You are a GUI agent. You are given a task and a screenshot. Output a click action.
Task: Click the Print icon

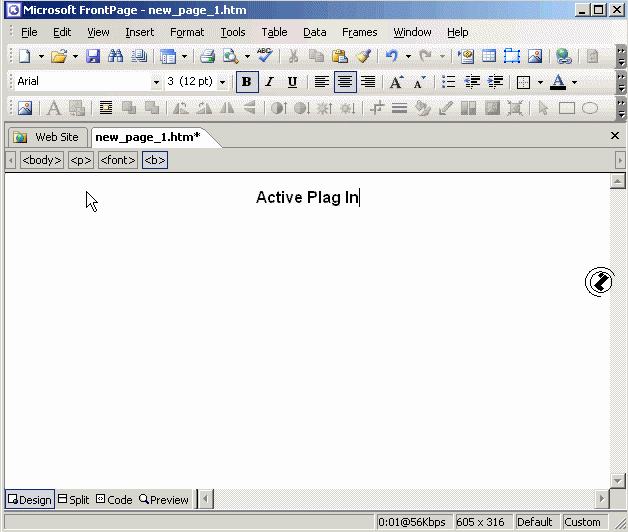tap(207, 57)
